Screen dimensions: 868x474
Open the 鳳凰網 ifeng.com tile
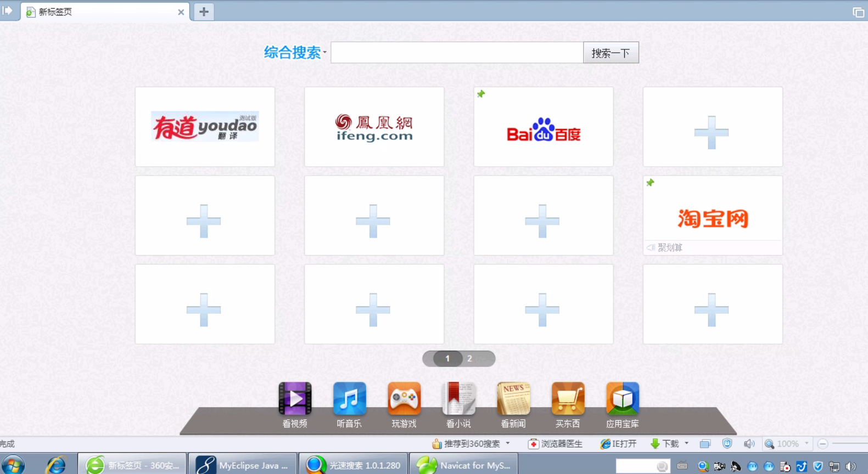click(374, 127)
